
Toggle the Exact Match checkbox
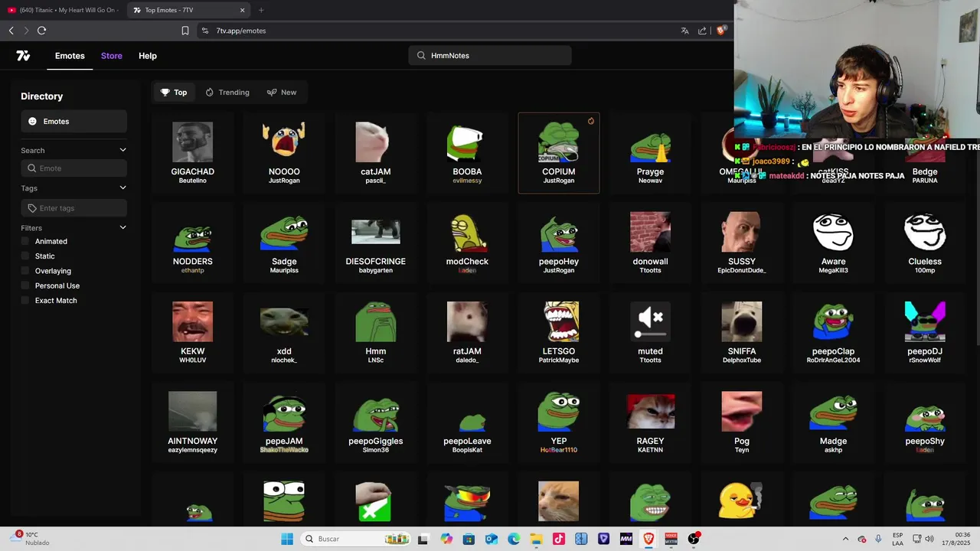[x=25, y=301]
